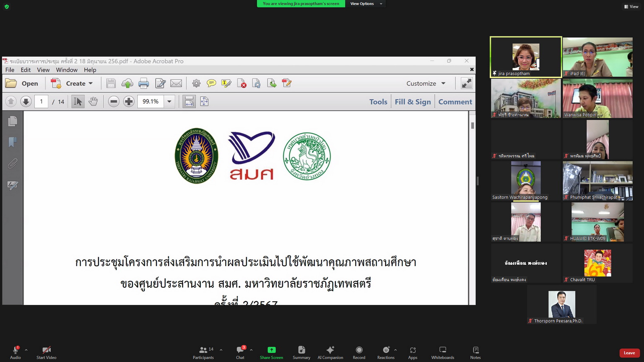The width and height of the screenshot is (644, 362).
Task: Expand audio options caret
Action: 26,350
